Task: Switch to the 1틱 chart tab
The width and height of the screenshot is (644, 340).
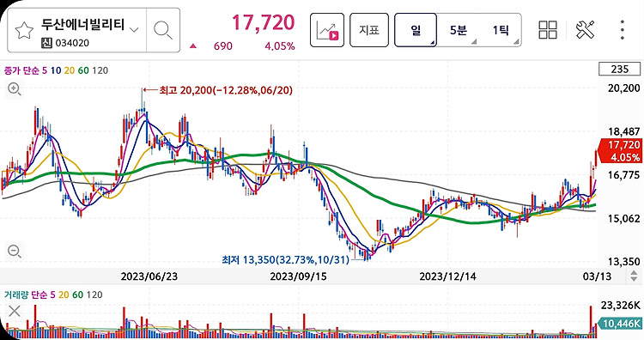Action: [501, 30]
